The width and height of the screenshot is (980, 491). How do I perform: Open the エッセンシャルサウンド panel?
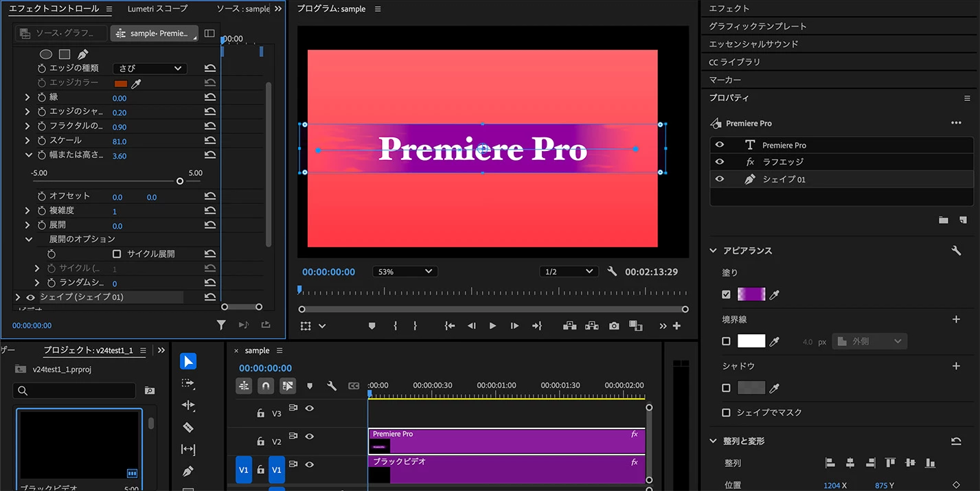click(753, 44)
